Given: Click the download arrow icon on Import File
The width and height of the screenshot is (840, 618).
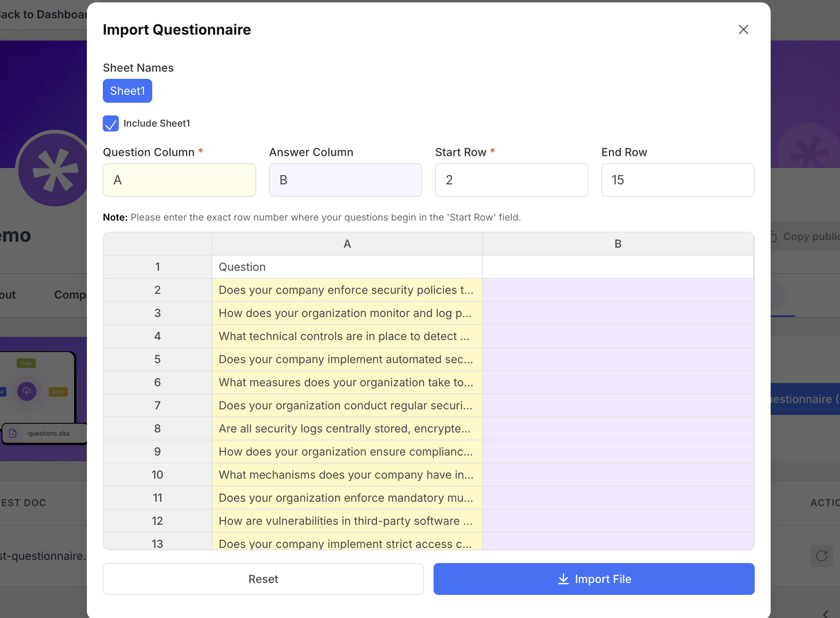Looking at the screenshot, I should click(x=563, y=579).
